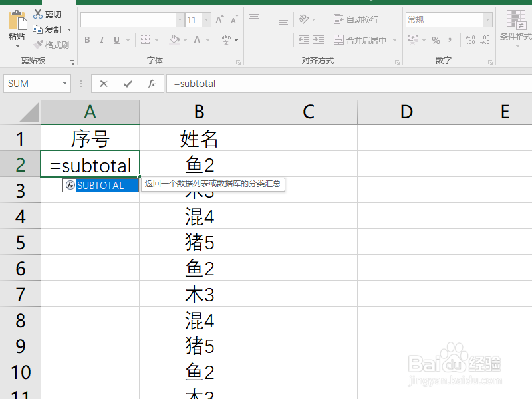Apply Percent Style in the Number group
This screenshot has height=399, width=532.
click(435, 41)
